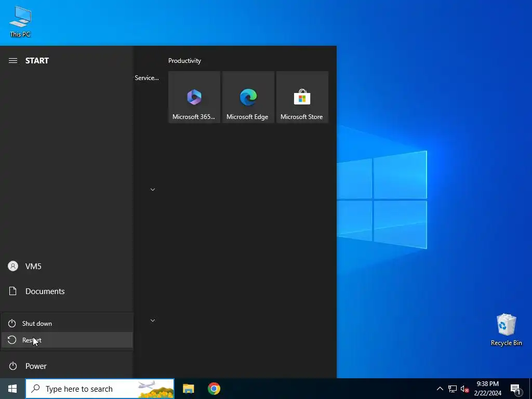Open the clock showing 9:38 PM
Image resolution: width=532 pixels, height=399 pixels.
point(487,389)
